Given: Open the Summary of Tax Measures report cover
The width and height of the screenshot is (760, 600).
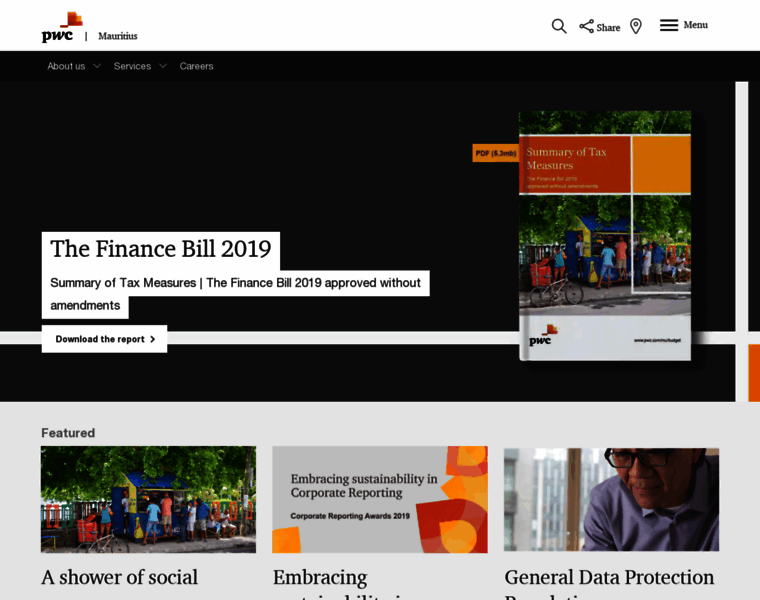Looking at the screenshot, I should pos(605,236).
